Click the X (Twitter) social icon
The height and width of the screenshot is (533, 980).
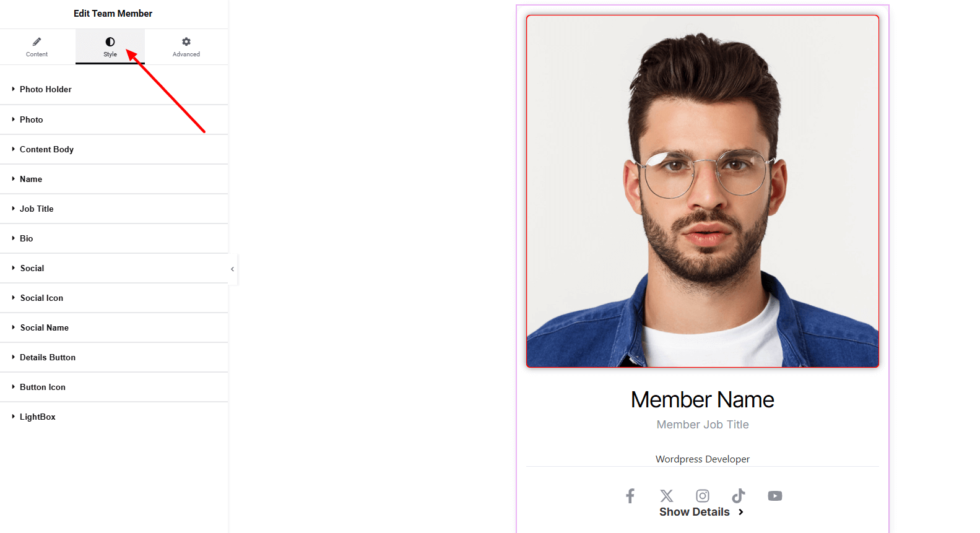coord(666,496)
